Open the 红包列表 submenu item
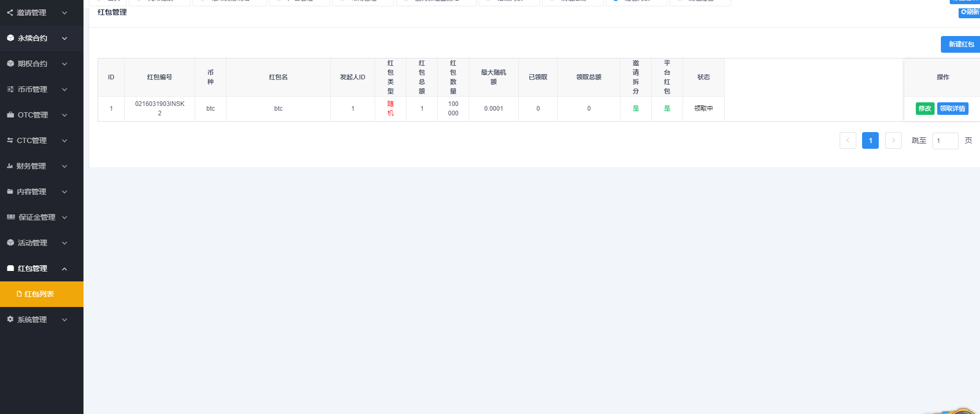Viewport: 980px width, 414px height. click(42, 294)
